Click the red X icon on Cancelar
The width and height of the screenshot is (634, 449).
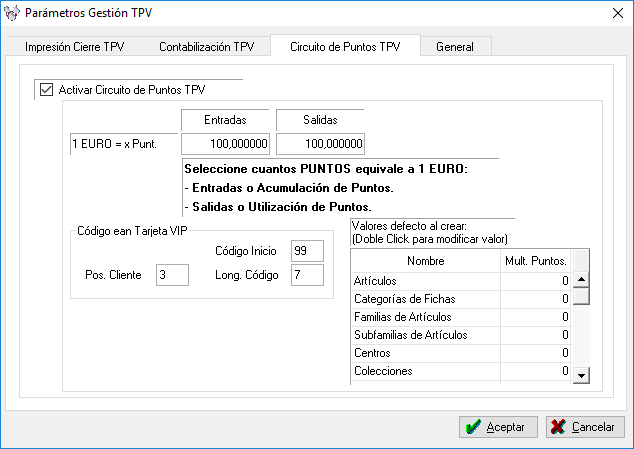coord(559,427)
